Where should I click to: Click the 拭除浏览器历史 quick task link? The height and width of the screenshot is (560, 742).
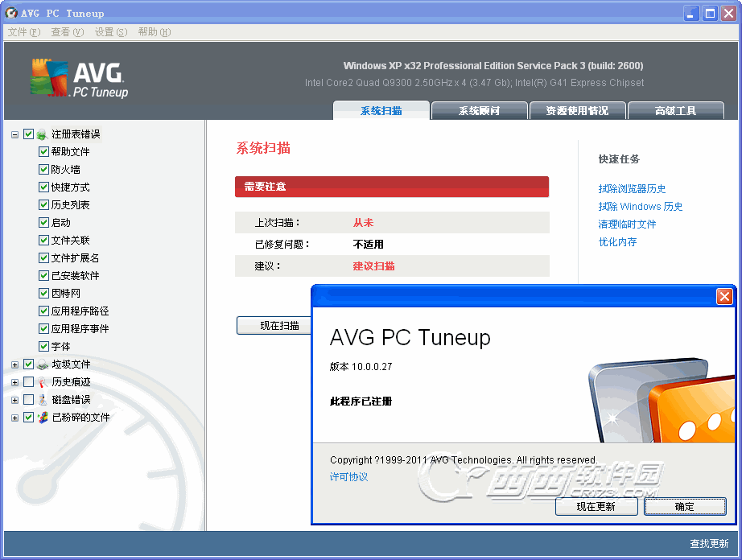(x=632, y=189)
